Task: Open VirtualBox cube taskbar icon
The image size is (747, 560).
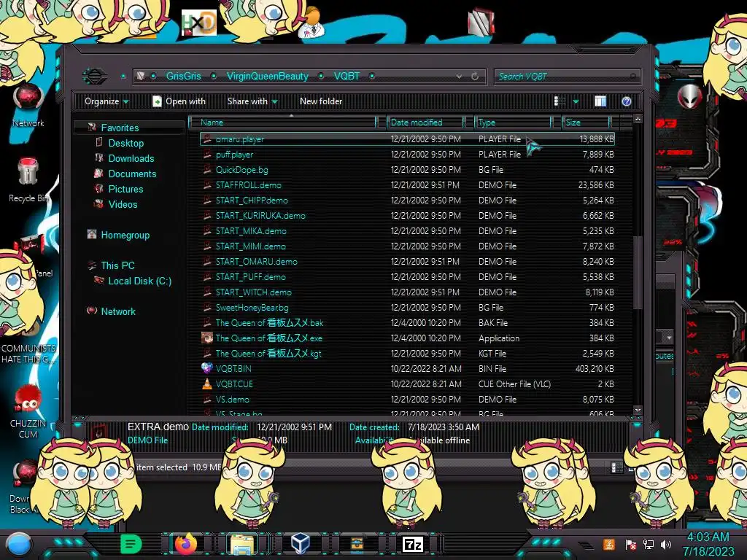Action: (300, 544)
